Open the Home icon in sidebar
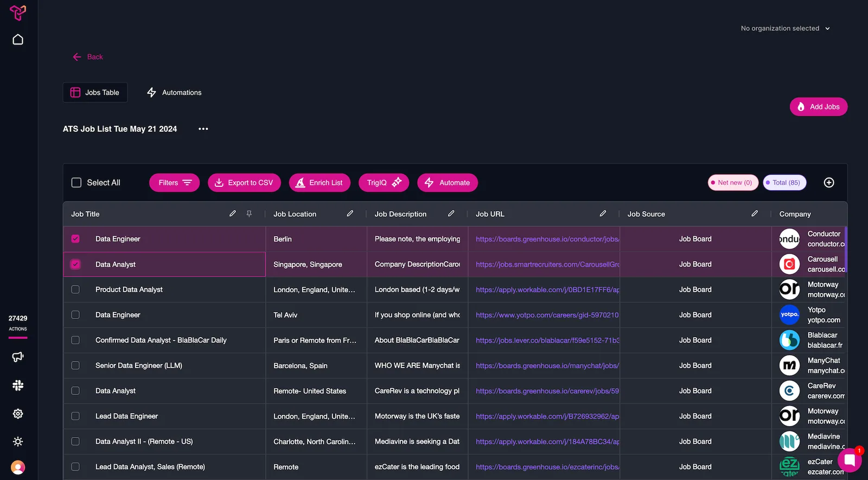The height and width of the screenshot is (480, 868). click(18, 40)
